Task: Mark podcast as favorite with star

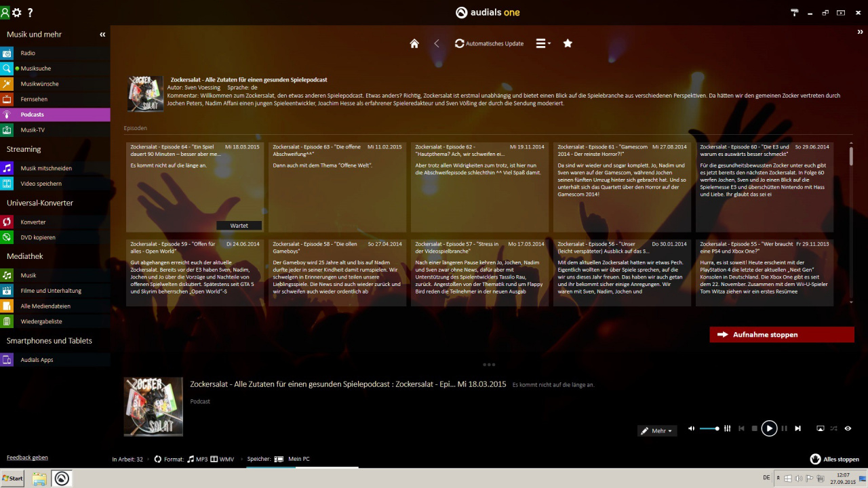Action: coord(568,43)
